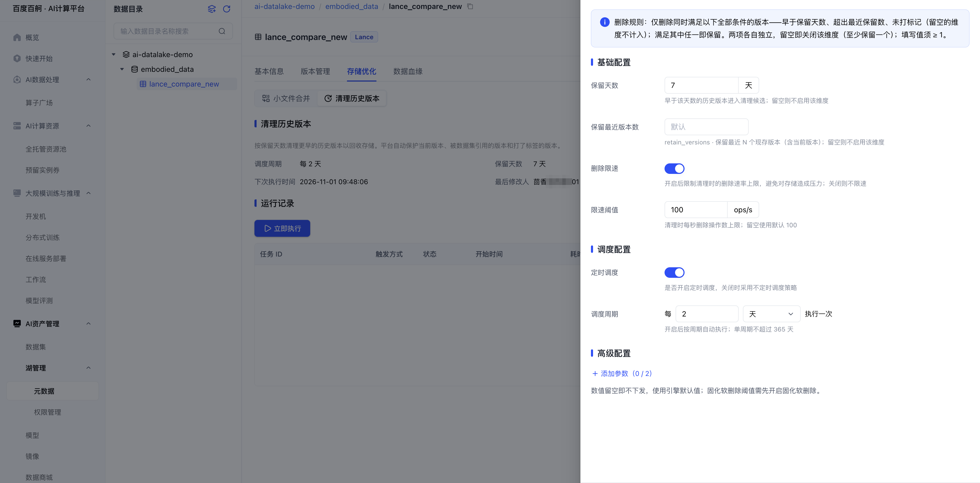Click the 调度周期 number input
This screenshot has height=483, width=980.
(706, 314)
